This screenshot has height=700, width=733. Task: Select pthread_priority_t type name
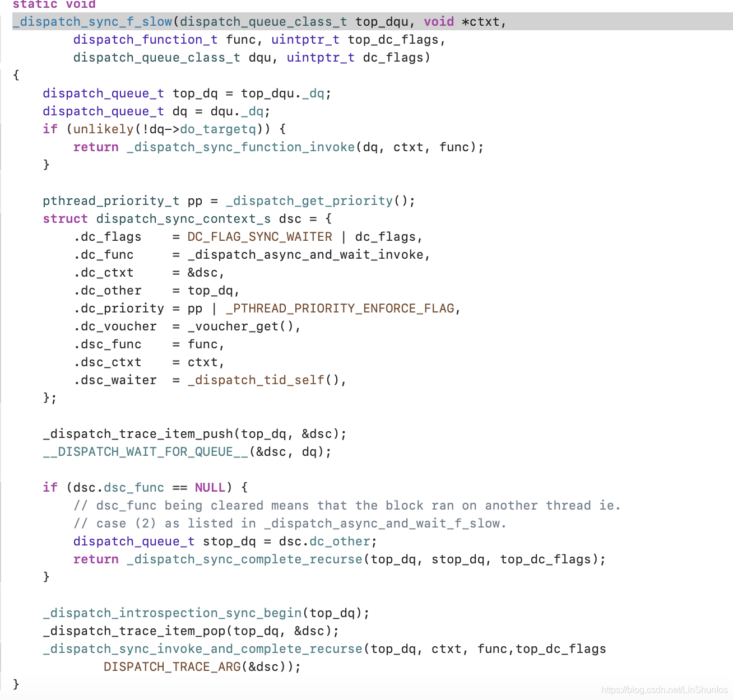[x=111, y=201]
